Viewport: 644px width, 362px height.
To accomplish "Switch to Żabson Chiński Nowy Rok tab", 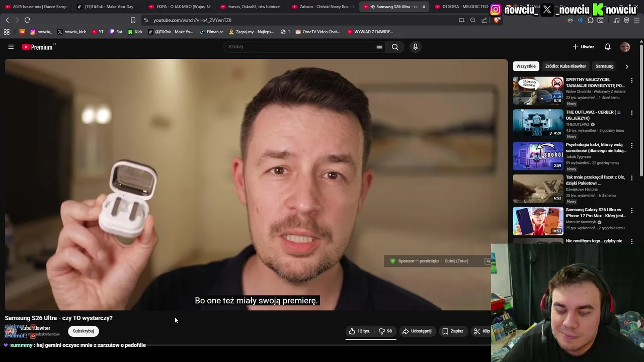I will (324, 7).
